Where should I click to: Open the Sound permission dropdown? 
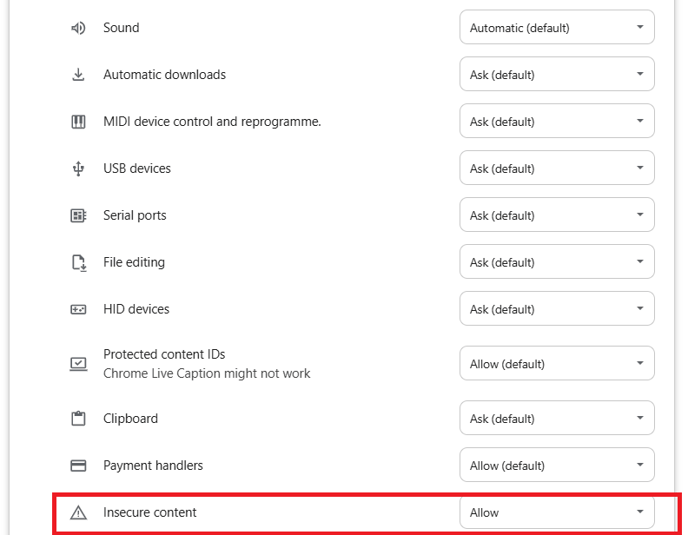click(557, 28)
